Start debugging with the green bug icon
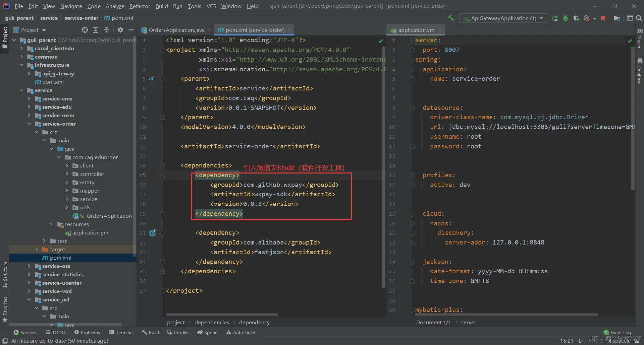 click(x=566, y=18)
